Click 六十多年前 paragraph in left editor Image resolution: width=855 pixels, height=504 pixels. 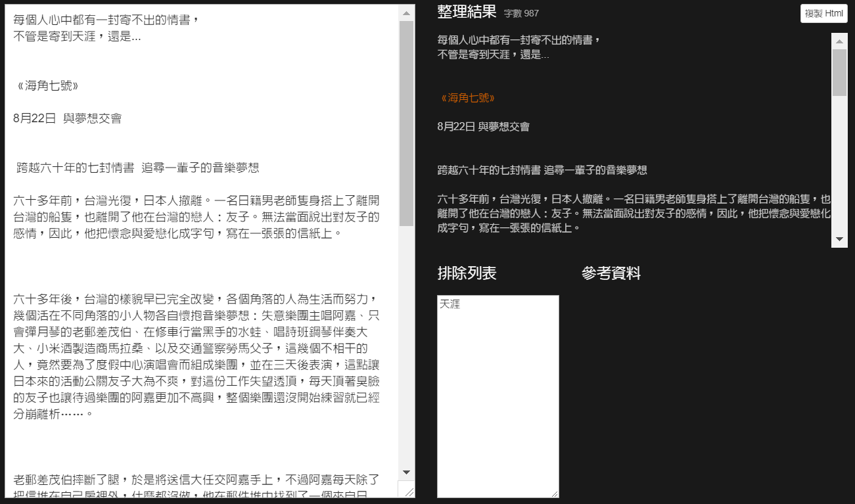[x=196, y=217]
